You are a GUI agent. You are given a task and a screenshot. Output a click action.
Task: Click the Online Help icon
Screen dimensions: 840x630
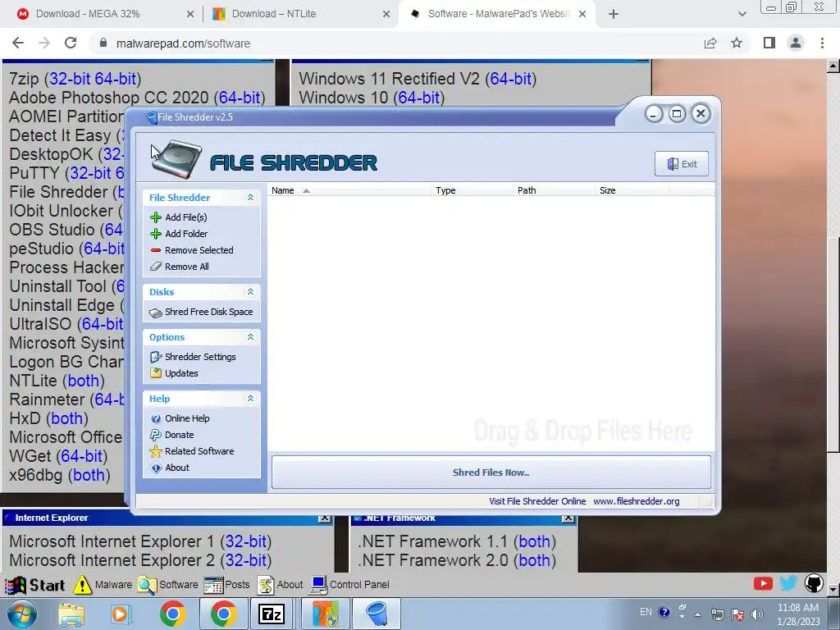click(x=155, y=419)
